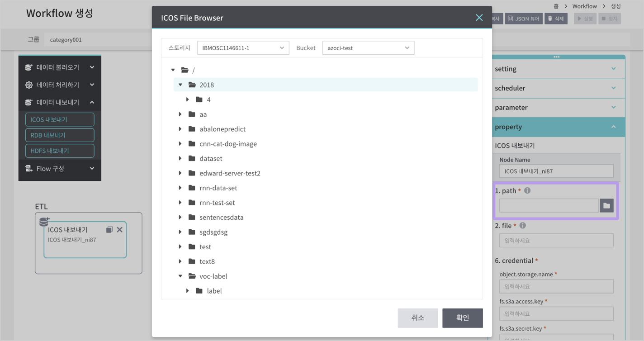644x341 pixels.
Task: Close the ICOS File Browser dialog
Action: 479,18
